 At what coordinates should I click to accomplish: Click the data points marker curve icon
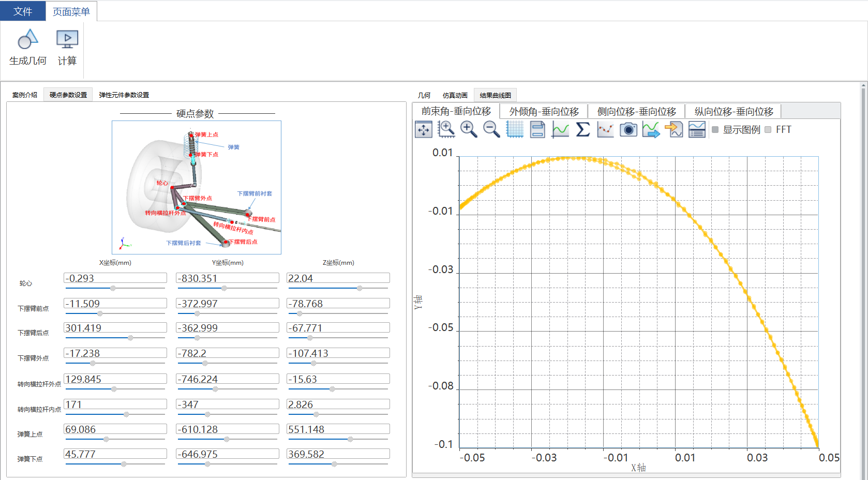click(x=605, y=129)
